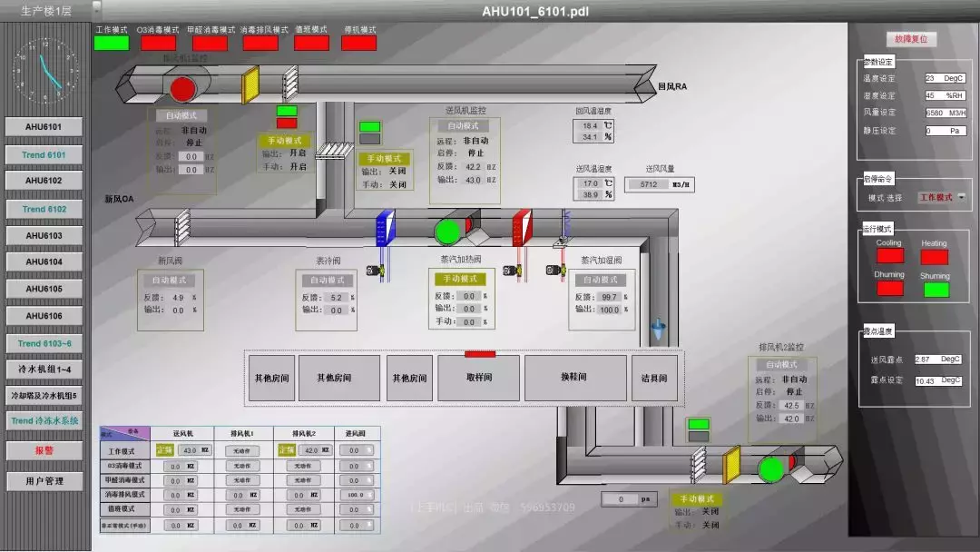The height and width of the screenshot is (552, 980).
Task: Click the green exhaust fan 2 icon
Action: coord(770,468)
